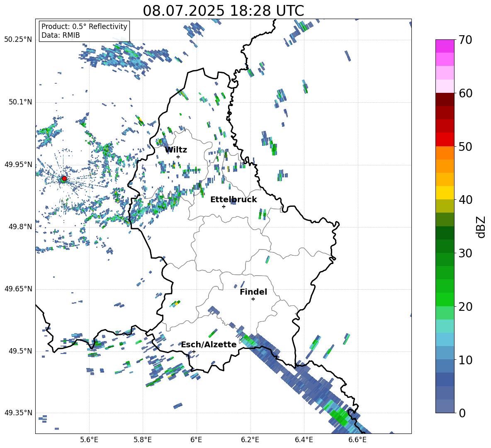The height and width of the screenshot is (448, 491).
Task: Click the magenta top colorbar segment
Action: 445,46
